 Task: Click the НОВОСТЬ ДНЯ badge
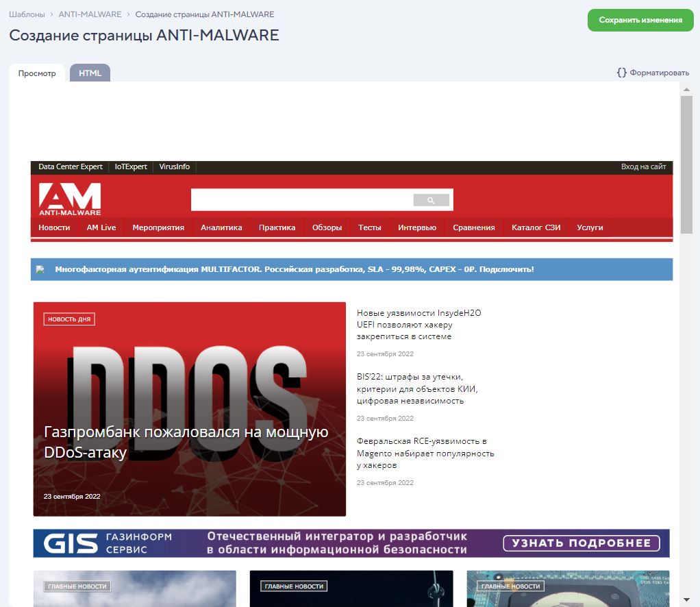[69, 319]
